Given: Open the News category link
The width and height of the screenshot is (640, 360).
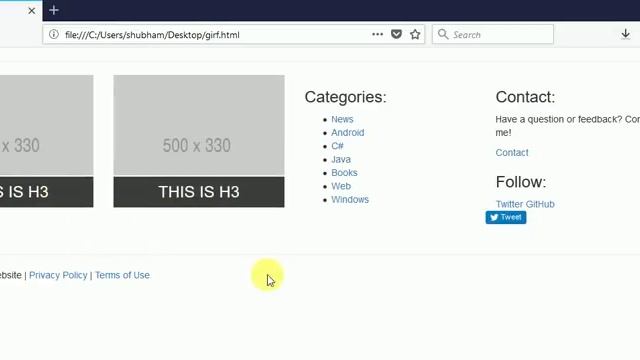Looking at the screenshot, I should [x=342, y=119].
